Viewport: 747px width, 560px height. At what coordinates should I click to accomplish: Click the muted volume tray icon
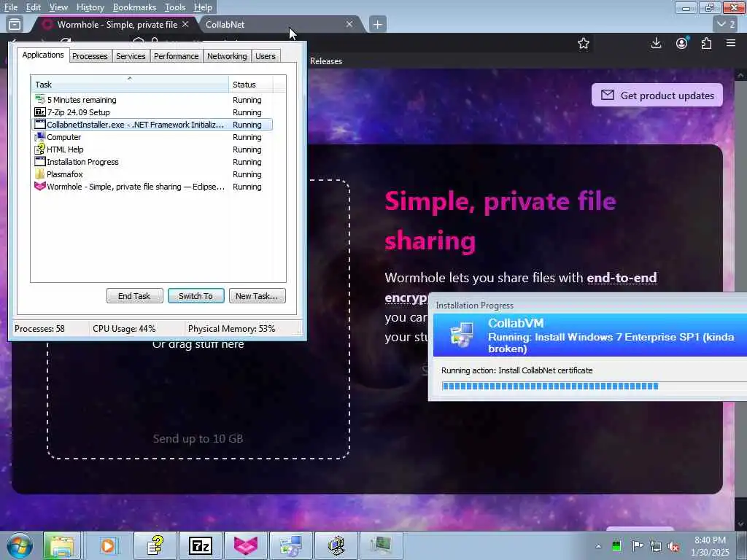click(673, 546)
